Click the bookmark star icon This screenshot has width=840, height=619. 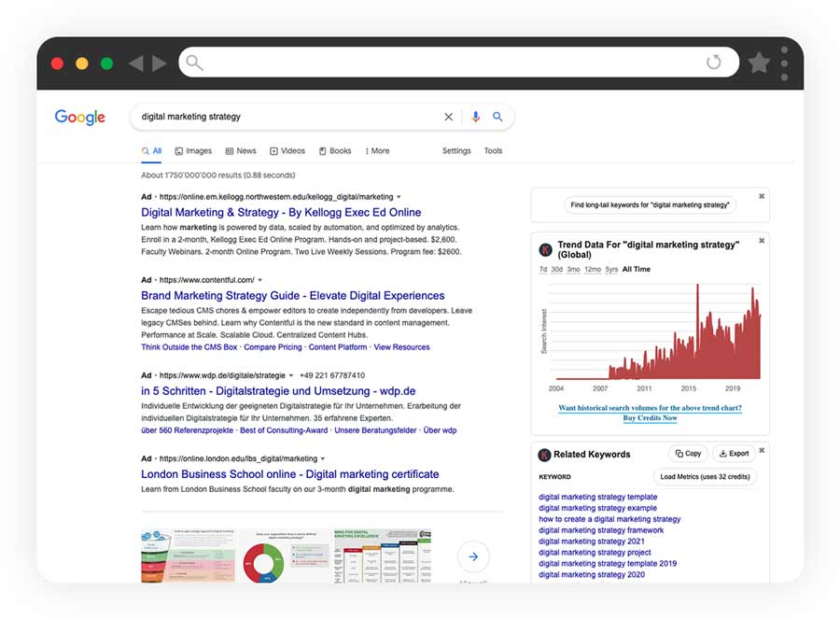click(x=759, y=63)
